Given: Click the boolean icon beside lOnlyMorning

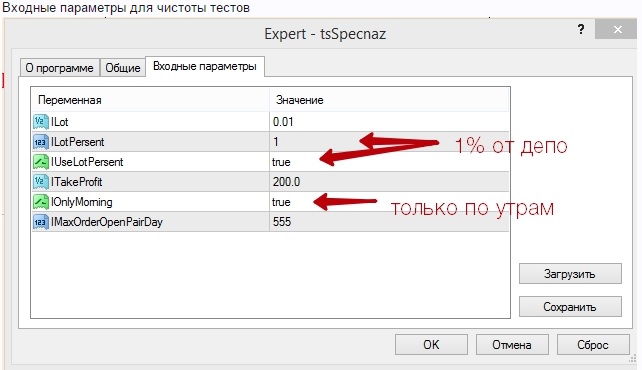Looking at the screenshot, I should 41,202.
